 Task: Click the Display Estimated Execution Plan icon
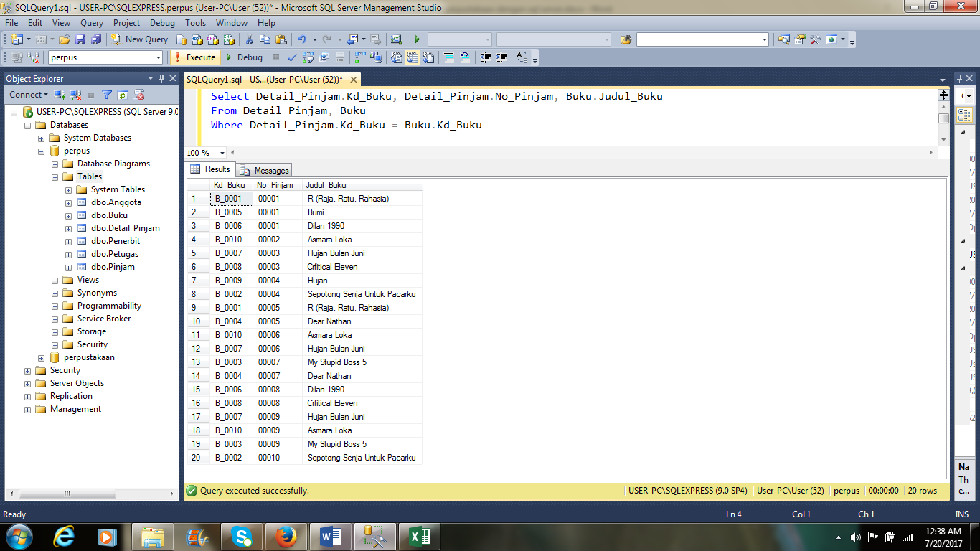[306, 56]
